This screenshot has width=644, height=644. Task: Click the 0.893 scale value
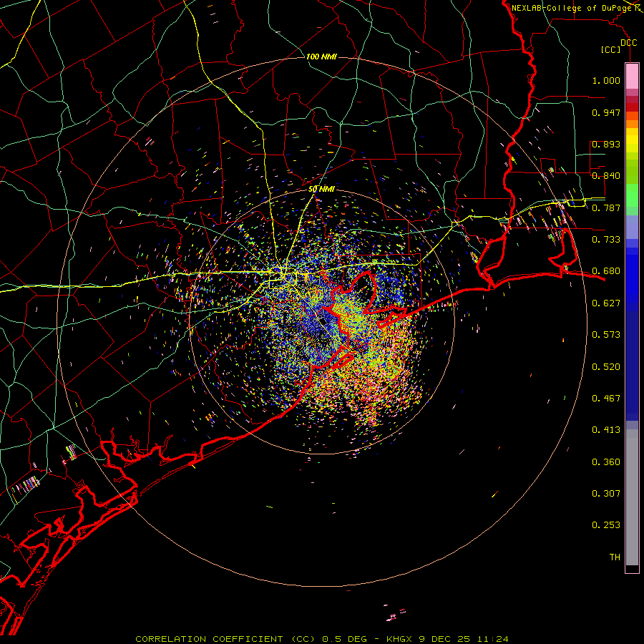point(606,144)
